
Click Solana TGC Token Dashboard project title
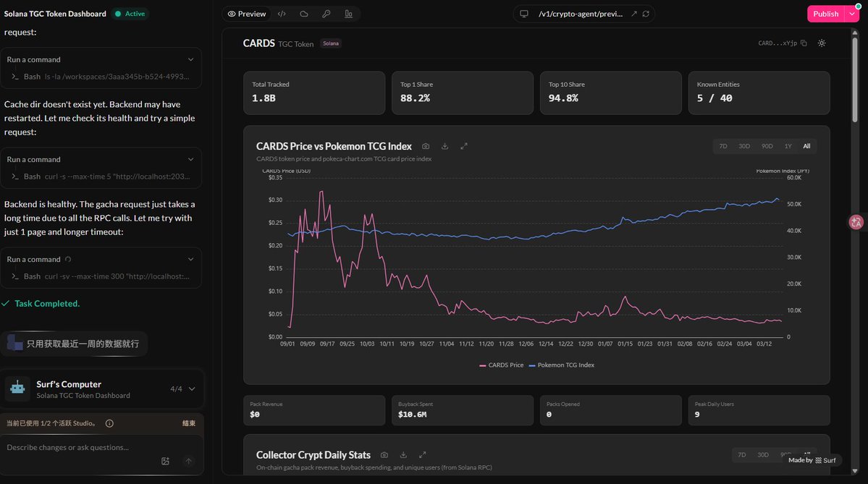[55, 14]
